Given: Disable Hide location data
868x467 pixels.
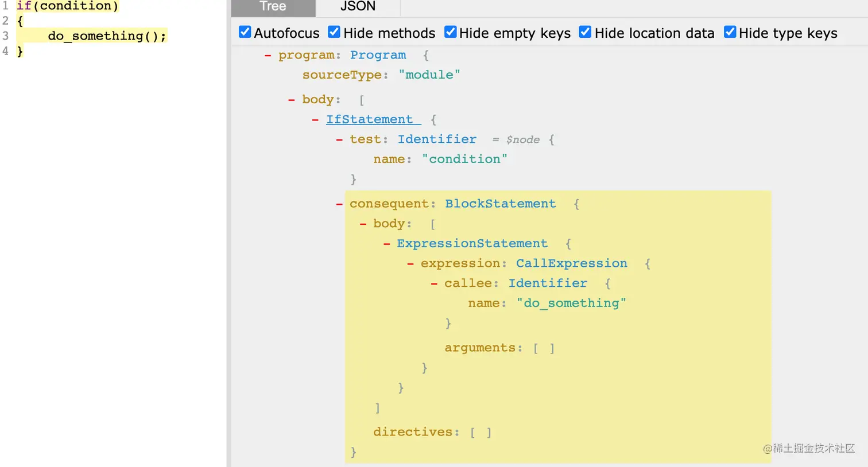Looking at the screenshot, I should pyautogui.click(x=585, y=32).
